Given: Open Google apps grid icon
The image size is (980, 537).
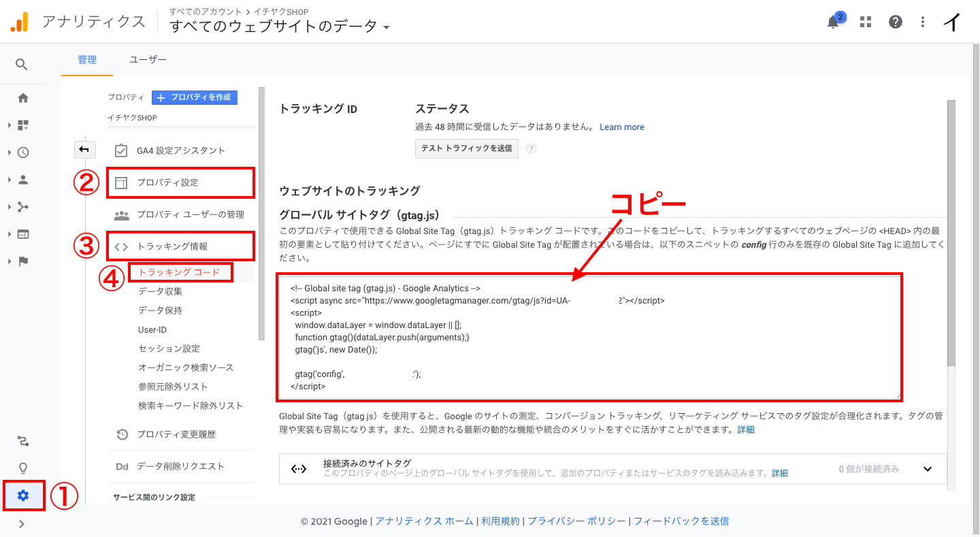Looking at the screenshot, I should (x=866, y=22).
